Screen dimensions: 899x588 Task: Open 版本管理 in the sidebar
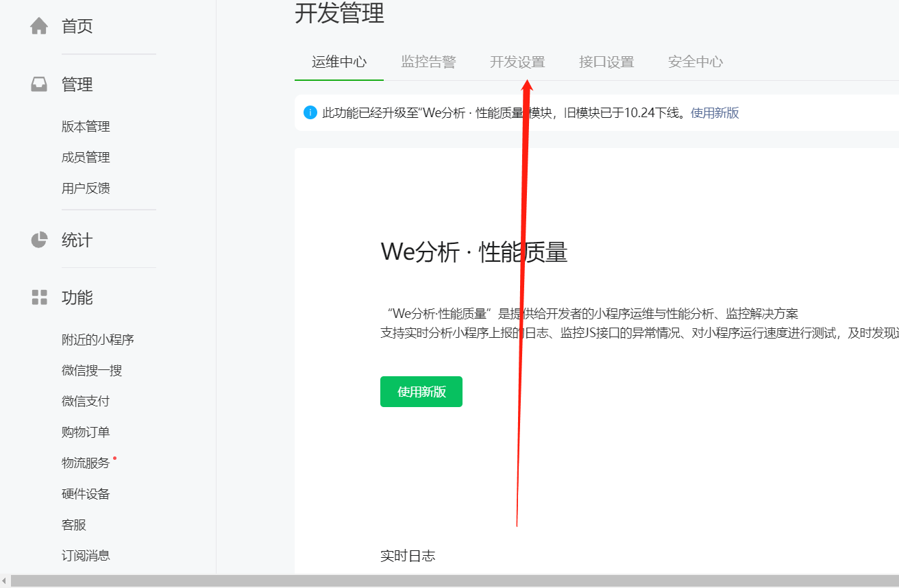[86, 126]
